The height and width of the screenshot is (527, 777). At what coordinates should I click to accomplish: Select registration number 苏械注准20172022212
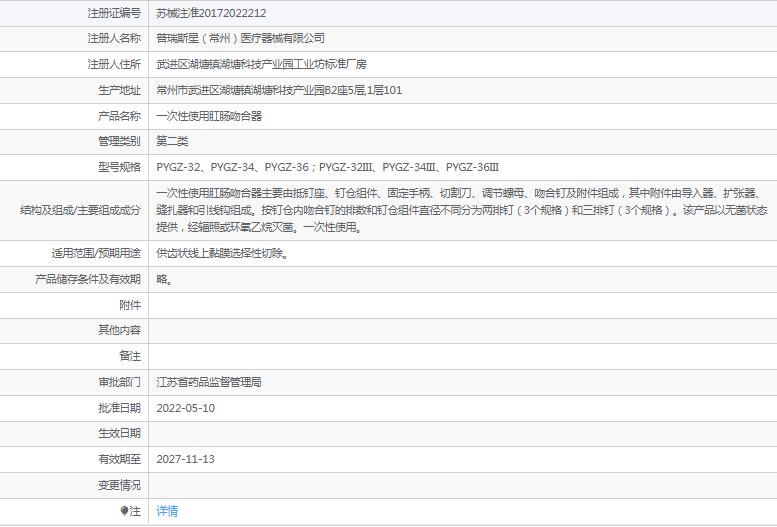211,13
